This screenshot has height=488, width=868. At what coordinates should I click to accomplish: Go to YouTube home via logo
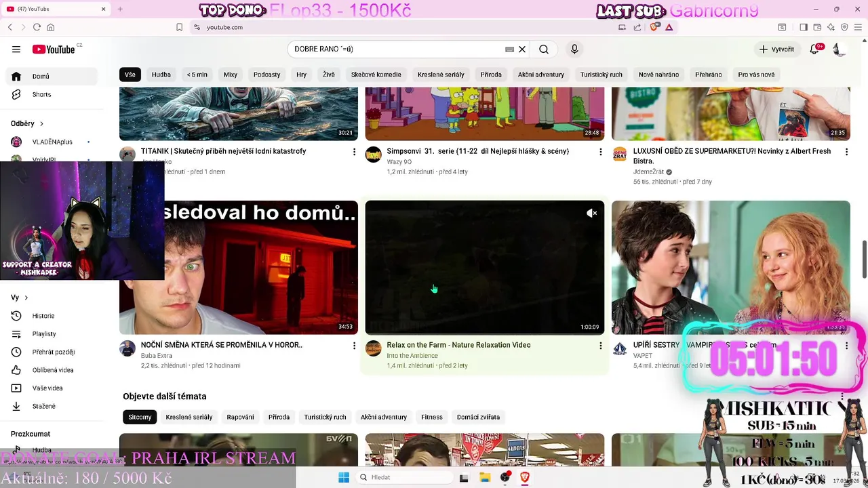tap(54, 49)
